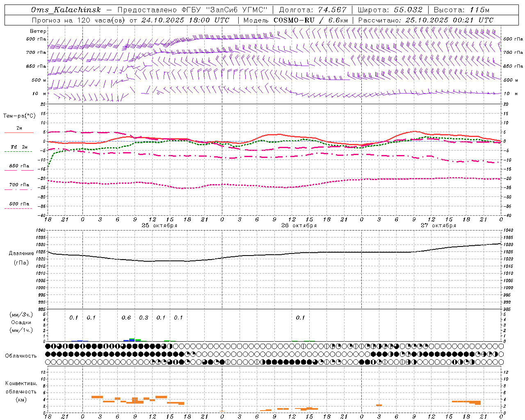
Task: Click the Широта: 55.032 value
Action: (x=390, y=10)
